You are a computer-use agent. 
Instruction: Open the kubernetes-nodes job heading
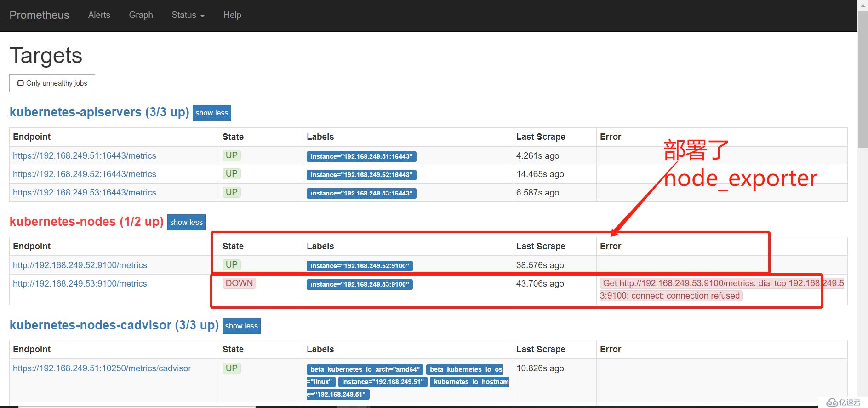coord(86,222)
